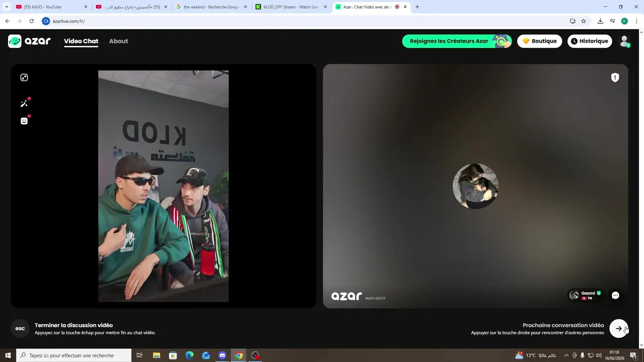Open the magic wand effects tool
Screen dimensions: 644x362
pyautogui.click(x=24, y=104)
